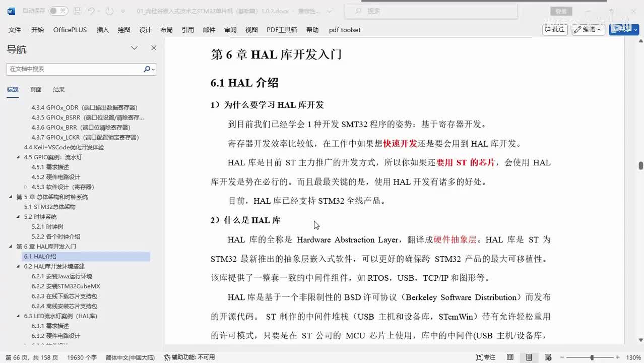Viewport: 644px width, 363px height.
Task: Go to heading 6.2.3 在线下载芯片支持包
Action: tap(64, 296)
